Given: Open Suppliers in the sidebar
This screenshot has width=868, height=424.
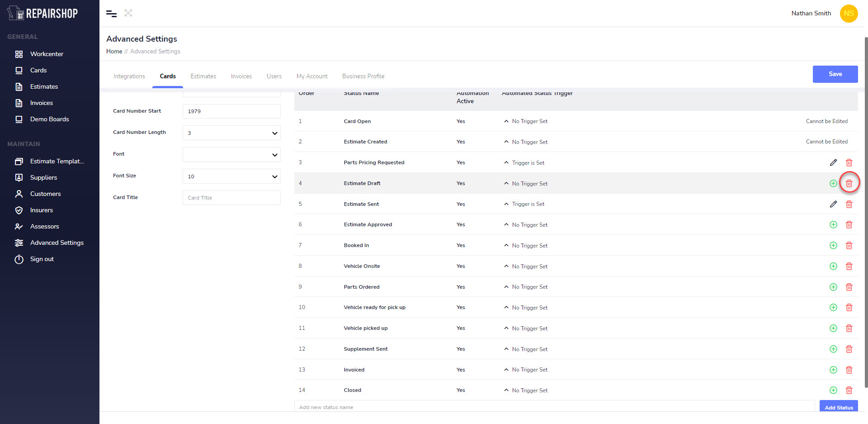Looking at the screenshot, I should (x=43, y=177).
